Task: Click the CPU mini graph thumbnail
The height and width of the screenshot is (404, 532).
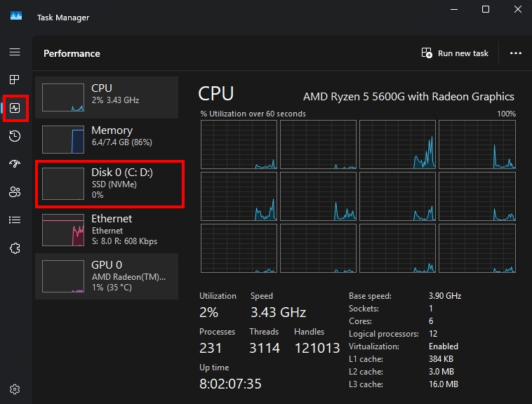Action: click(x=63, y=97)
